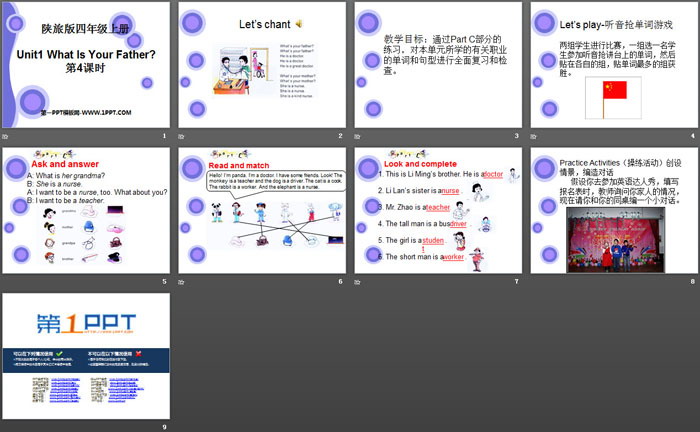This screenshot has height=432, width=700.
Task: Select the Unit1 What Is Your Father title slide
Action: pos(86,65)
